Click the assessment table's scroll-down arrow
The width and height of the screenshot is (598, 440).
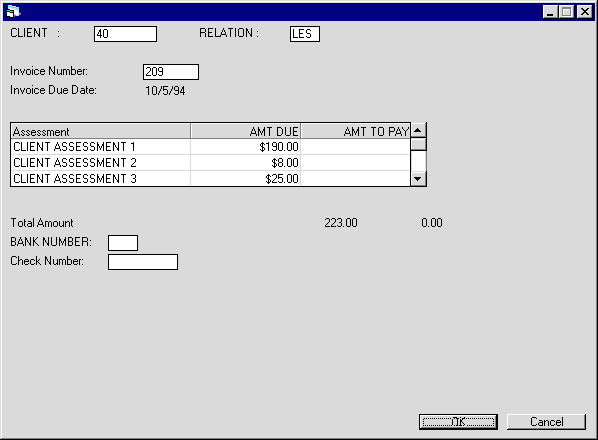coord(418,178)
